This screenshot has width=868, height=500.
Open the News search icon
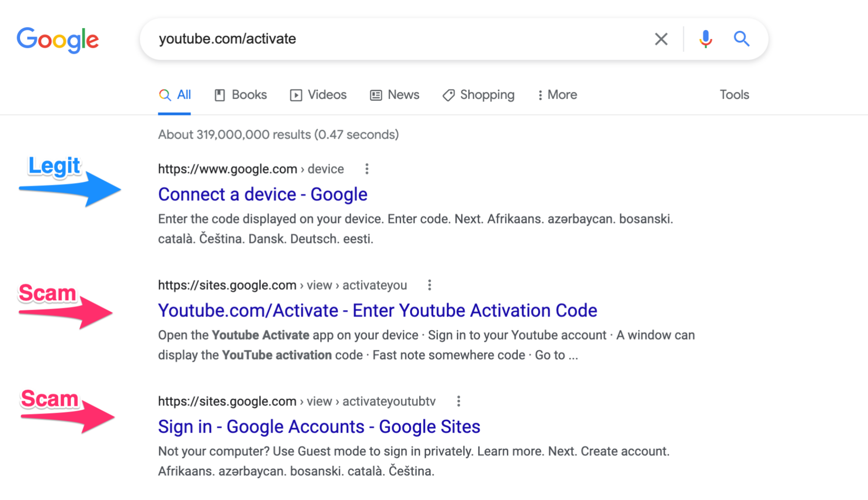(x=375, y=95)
